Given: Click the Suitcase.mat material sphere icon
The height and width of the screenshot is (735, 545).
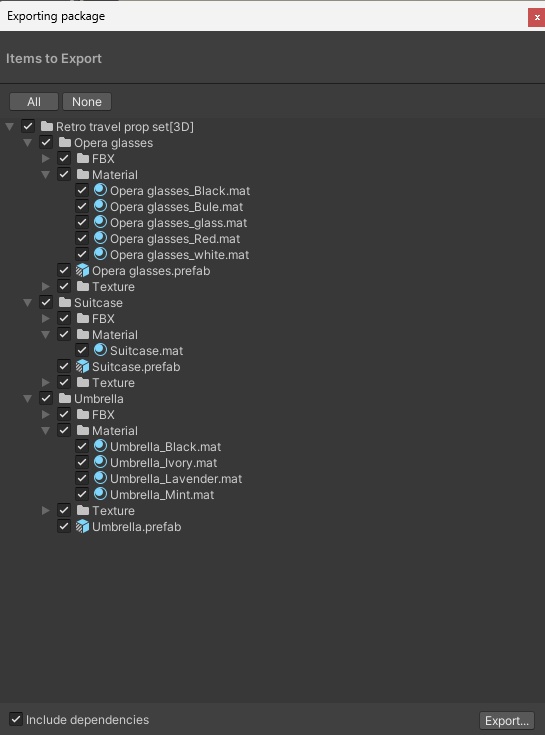Looking at the screenshot, I should pos(100,350).
